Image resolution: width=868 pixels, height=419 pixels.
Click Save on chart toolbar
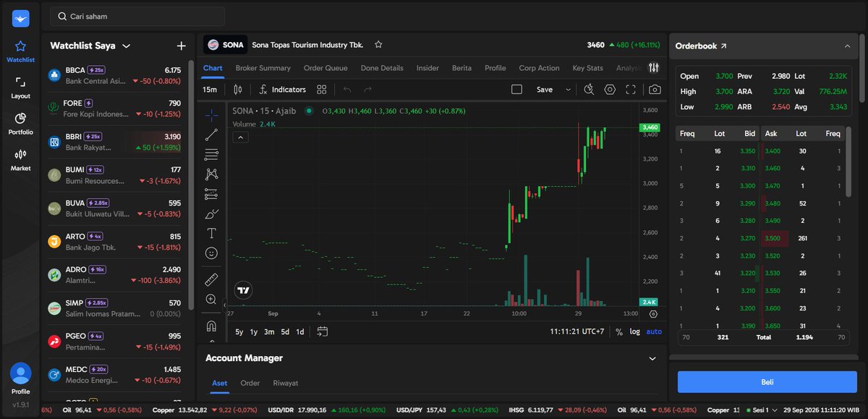545,90
